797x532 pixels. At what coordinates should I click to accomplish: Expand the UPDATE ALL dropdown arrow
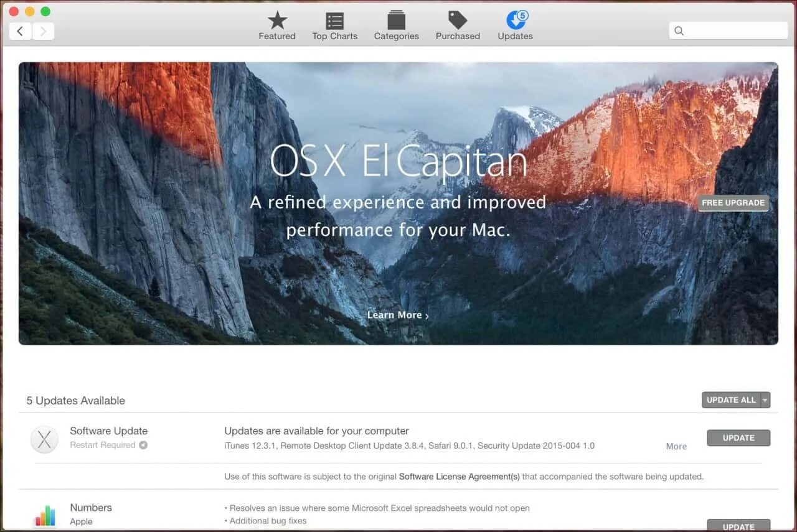tap(765, 400)
